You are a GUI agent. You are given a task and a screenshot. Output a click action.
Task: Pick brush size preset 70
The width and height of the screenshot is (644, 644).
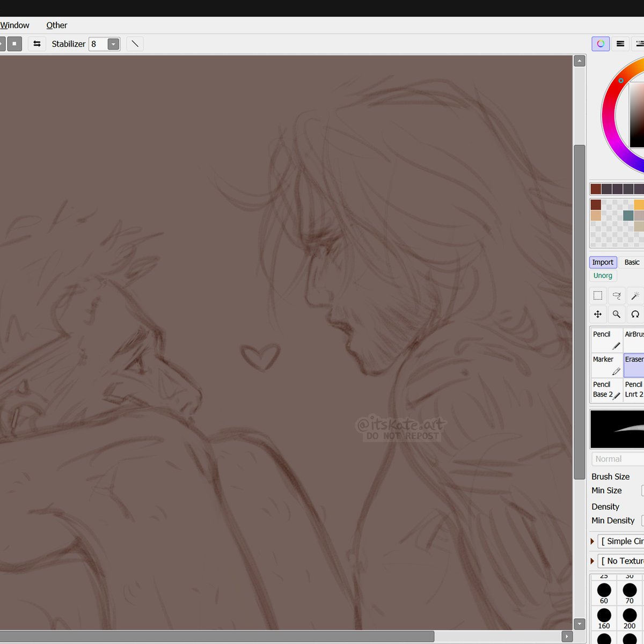630,593
